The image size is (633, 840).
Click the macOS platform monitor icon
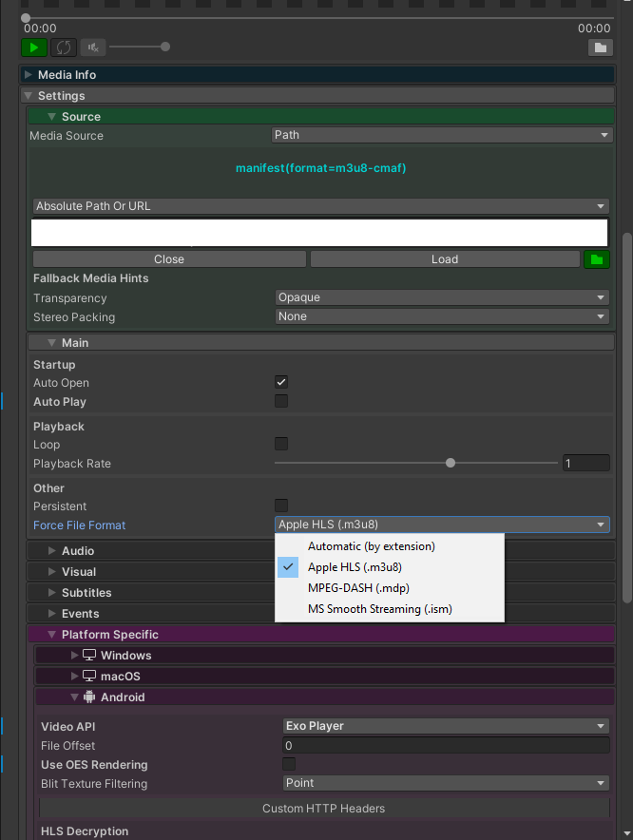coord(89,676)
